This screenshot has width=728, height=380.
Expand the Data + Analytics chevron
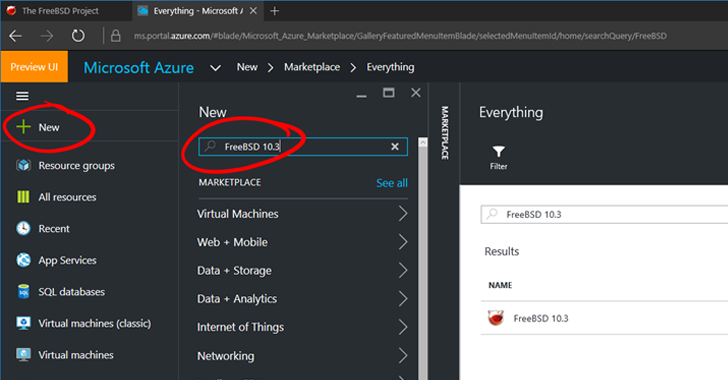pyautogui.click(x=403, y=299)
